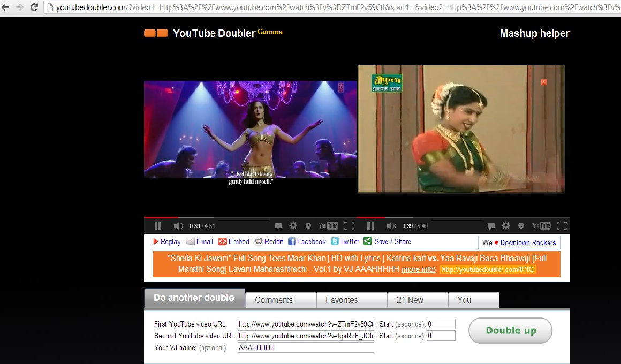Reload the page with the refresh icon
This screenshot has width=621, height=364.
[34, 7]
